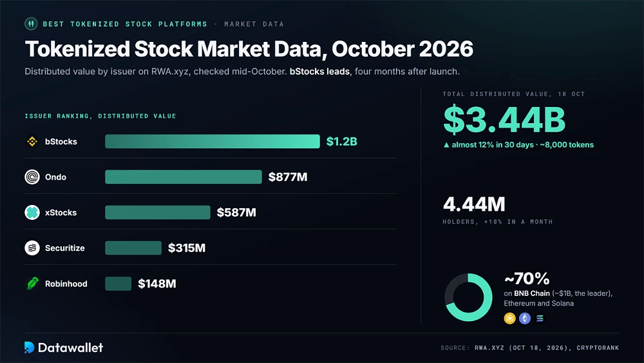Click the 'Ondo' issuer name
Image resolution: width=644 pixels, height=363 pixels.
point(55,177)
